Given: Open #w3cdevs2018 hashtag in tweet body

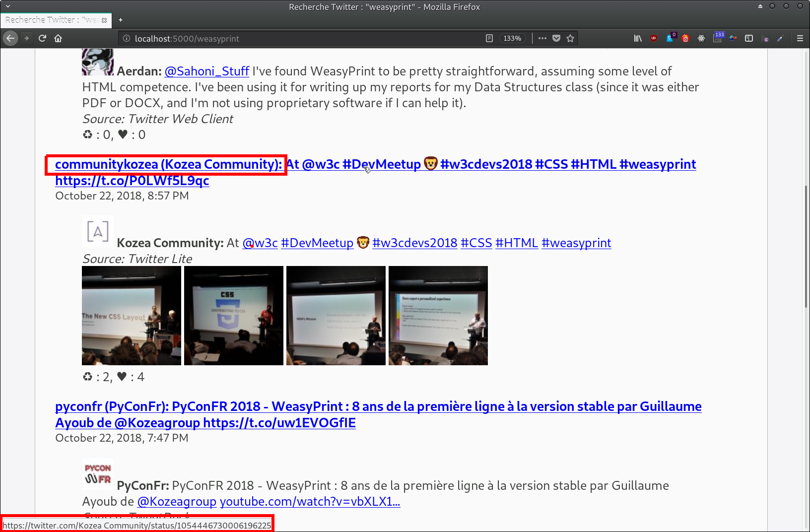Looking at the screenshot, I should [x=415, y=243].
